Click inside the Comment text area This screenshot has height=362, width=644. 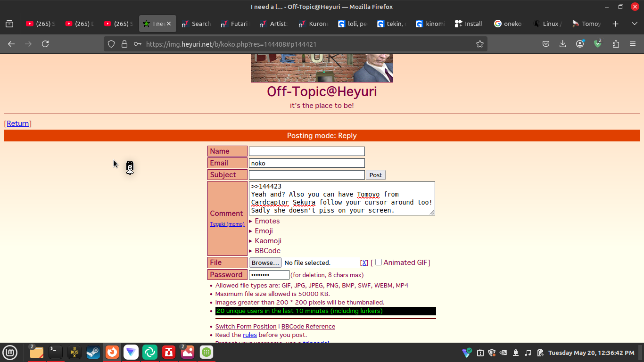[342, 198]
